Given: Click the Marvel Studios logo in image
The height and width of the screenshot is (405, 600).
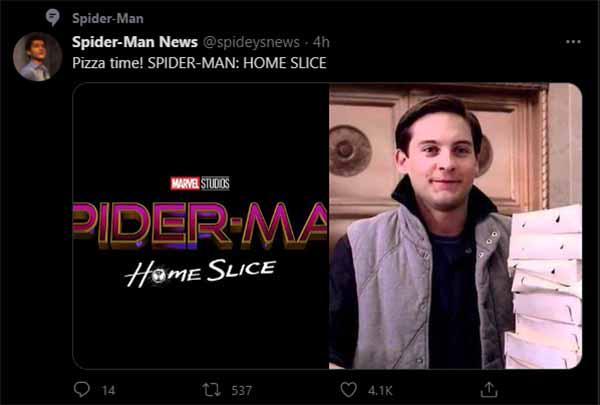Looking at the screenshot, I should click(200, 183).
